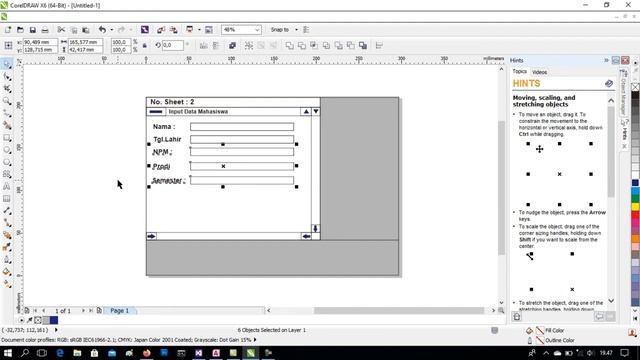This screenshot has height=360, width=640.
Task: Select the Shape tool
Action: (7, 76)
